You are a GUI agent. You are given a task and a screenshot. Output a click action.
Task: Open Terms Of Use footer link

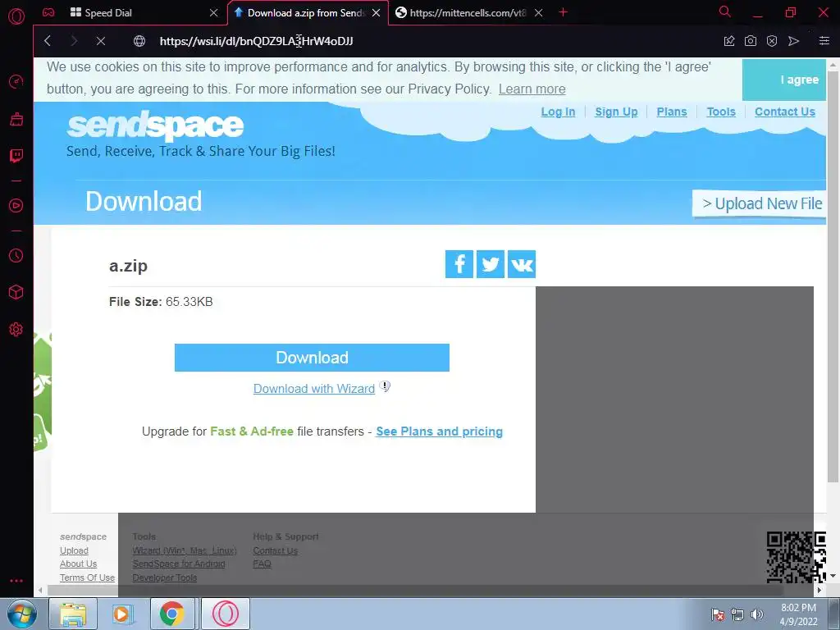click(87, 578)
